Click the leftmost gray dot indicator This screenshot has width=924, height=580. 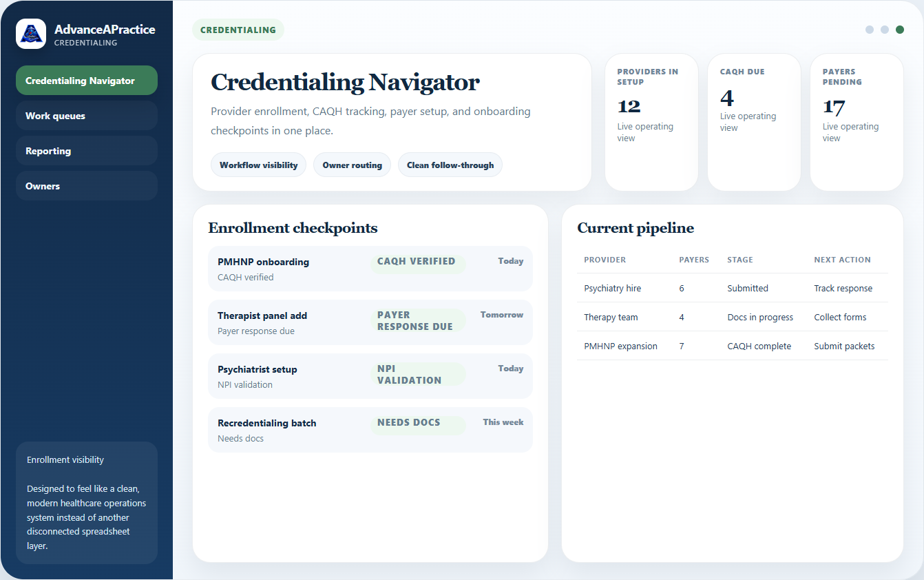click(x=869, y=30)
